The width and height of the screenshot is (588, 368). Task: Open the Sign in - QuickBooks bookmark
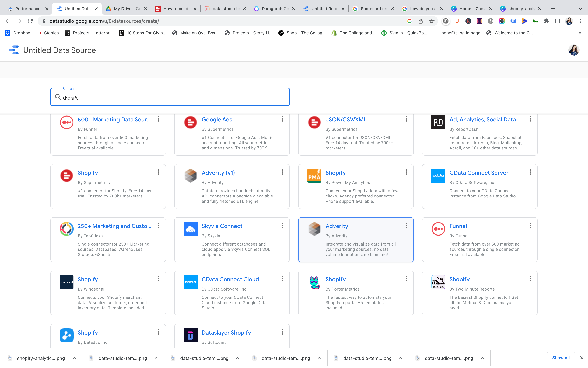pos(404,33)
